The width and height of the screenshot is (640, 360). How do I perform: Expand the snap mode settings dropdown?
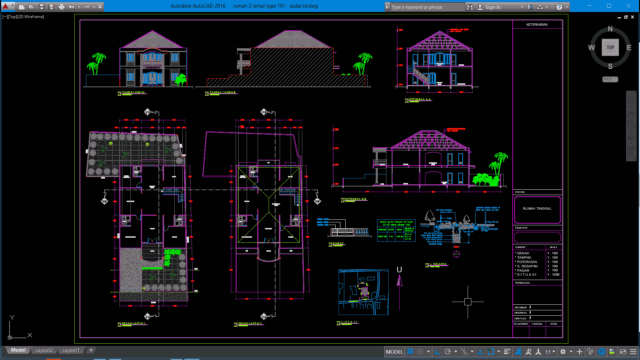[x=428, y=352]
